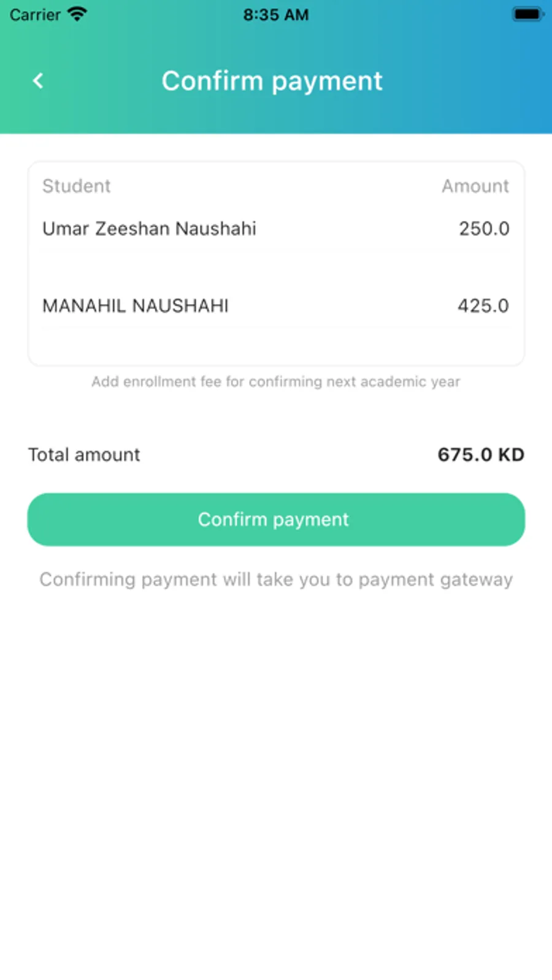Viewport: 552px width, 980px height.
Task: Tap the Total amount label
Action: pyautogui.click(x=84, y=454)
